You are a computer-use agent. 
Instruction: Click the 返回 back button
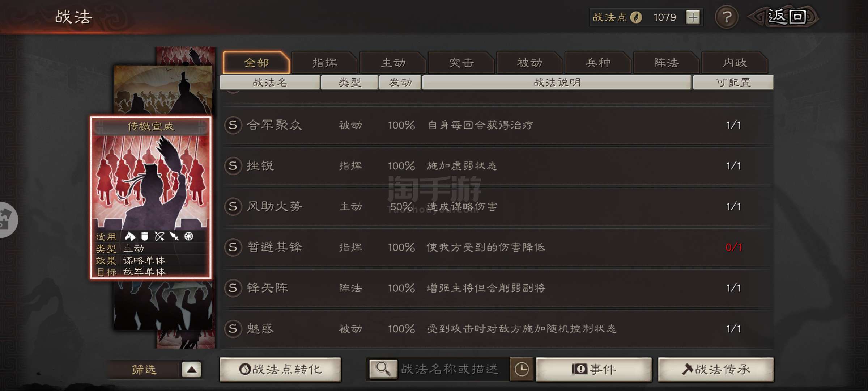tap(784, 17)
